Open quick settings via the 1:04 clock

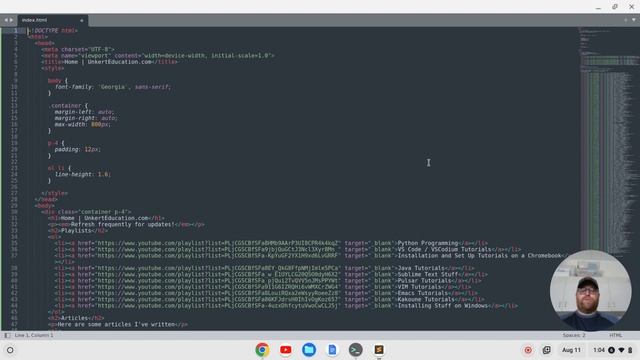coord(599,350)
